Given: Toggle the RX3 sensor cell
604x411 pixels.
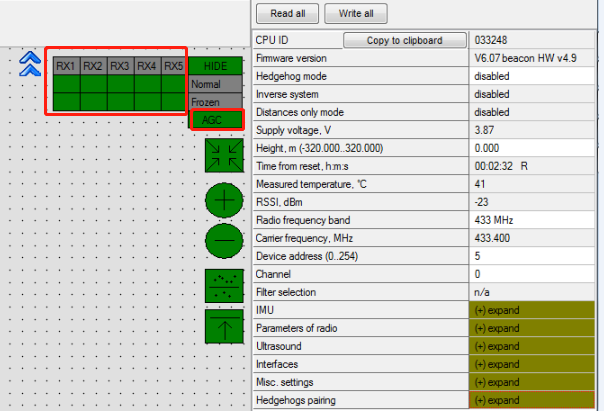Looking at the screenshot, I should click(120, 66).
